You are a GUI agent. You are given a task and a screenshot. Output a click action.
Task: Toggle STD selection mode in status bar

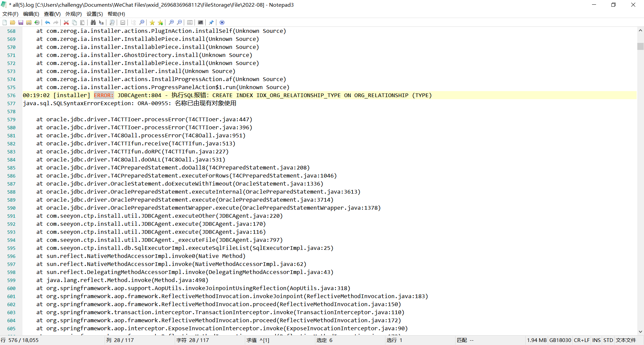[608, 340]
